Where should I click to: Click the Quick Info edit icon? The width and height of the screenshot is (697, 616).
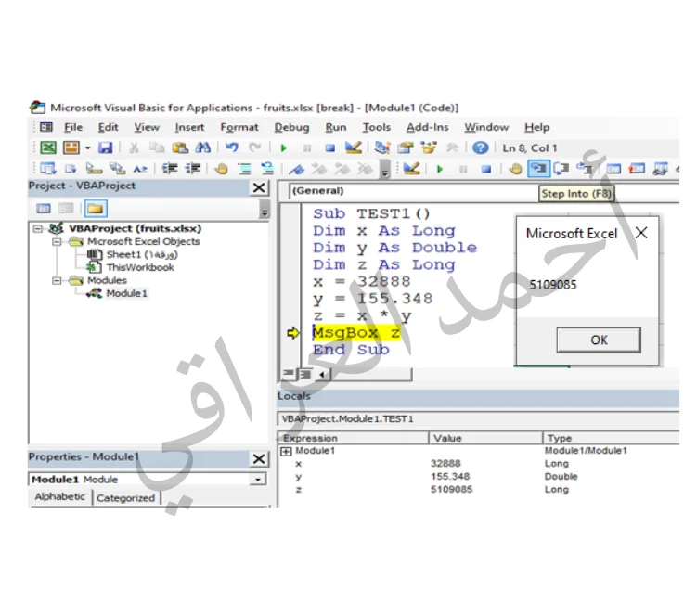[94, 169]
